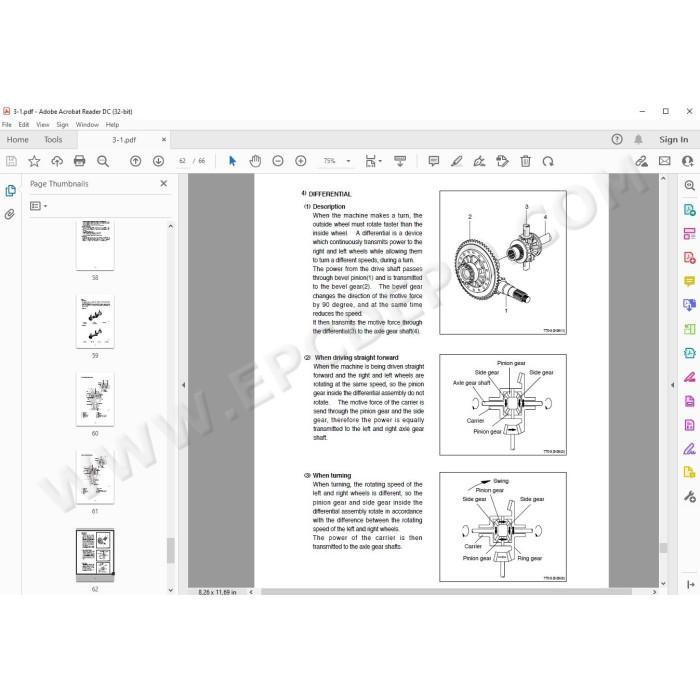Add a sticky note comment icon
This screenshot has height=700, width=700.
433,161
